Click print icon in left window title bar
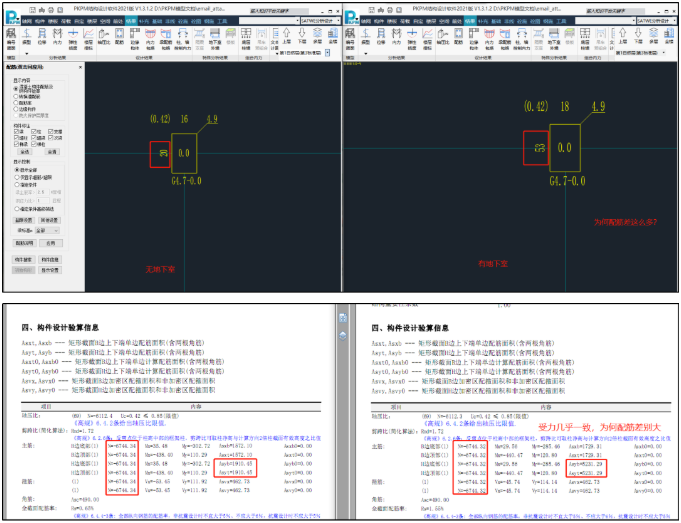Viewport: 681px width, 523px height. 51,10
